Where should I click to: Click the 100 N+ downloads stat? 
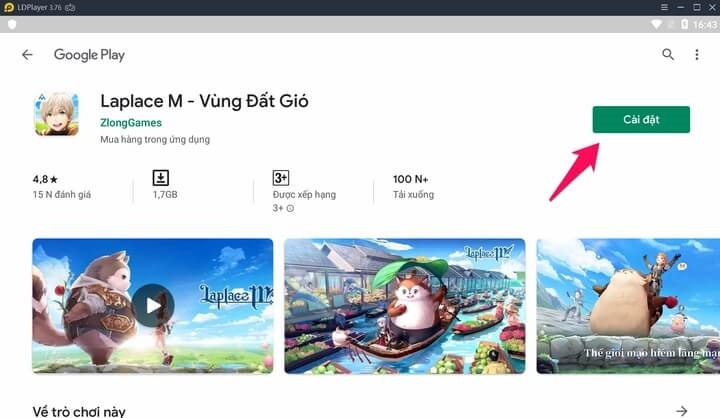click(411, 179)
